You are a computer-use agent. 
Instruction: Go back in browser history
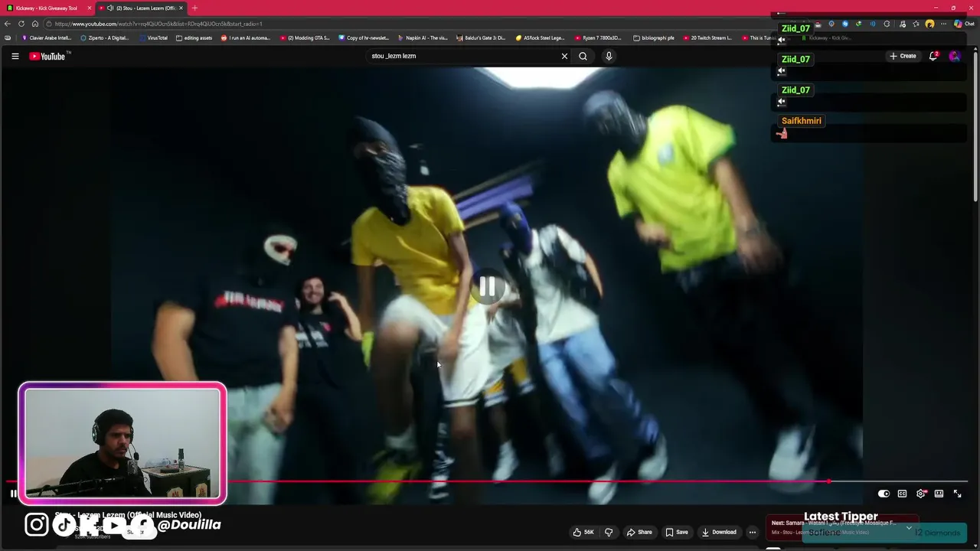(8, 24)
